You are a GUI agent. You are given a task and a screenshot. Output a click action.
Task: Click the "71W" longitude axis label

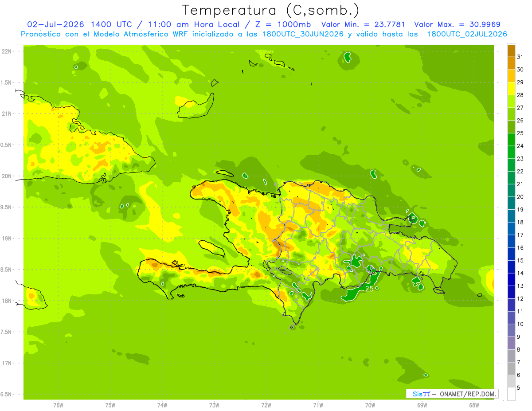click(318, 405)
